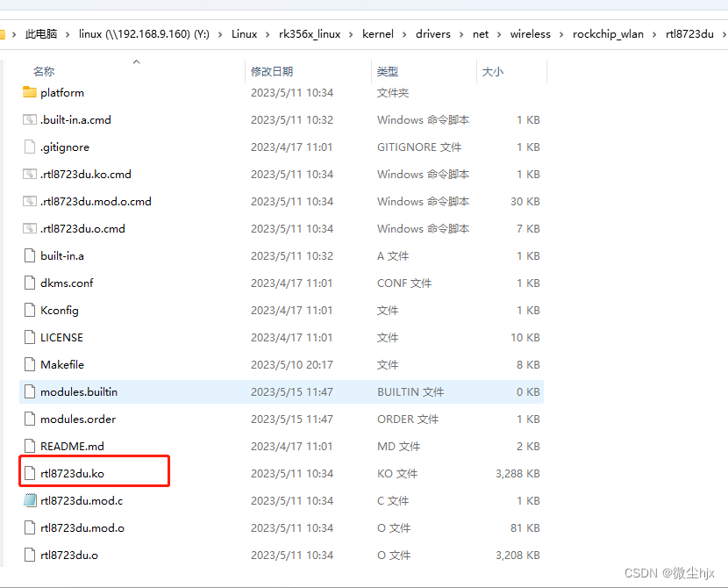
Task: Click the .built-in.a.cmd command script icon
Action: pos(29,119)
